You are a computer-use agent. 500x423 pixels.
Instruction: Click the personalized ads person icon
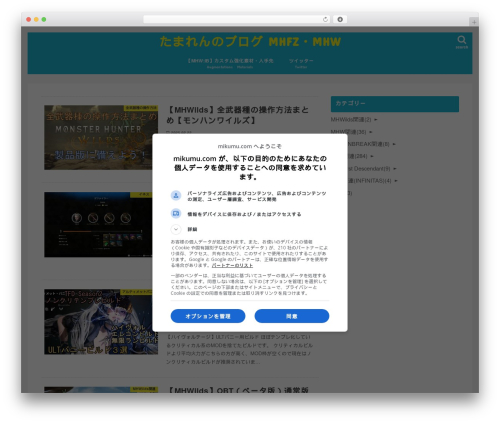click(176, 195)
